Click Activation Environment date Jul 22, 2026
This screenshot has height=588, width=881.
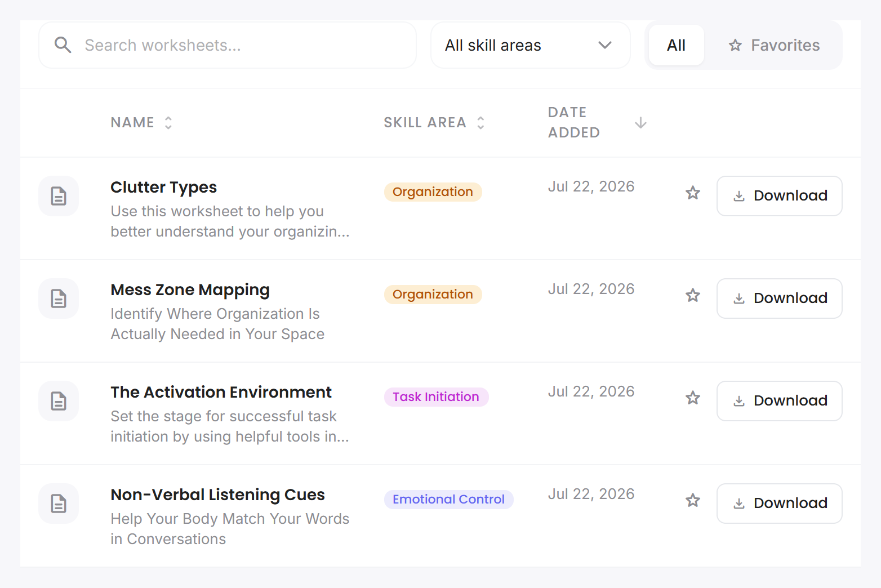click(x=591, y=391)
